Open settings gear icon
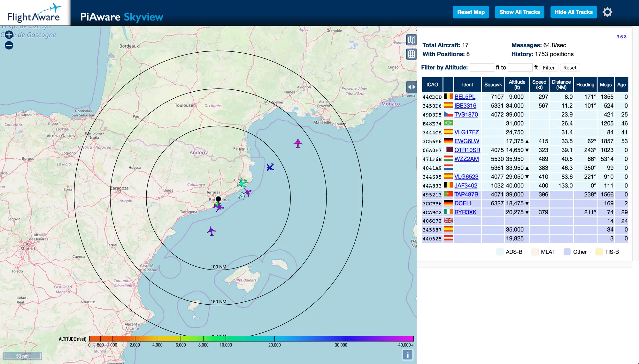 [607, 12]
